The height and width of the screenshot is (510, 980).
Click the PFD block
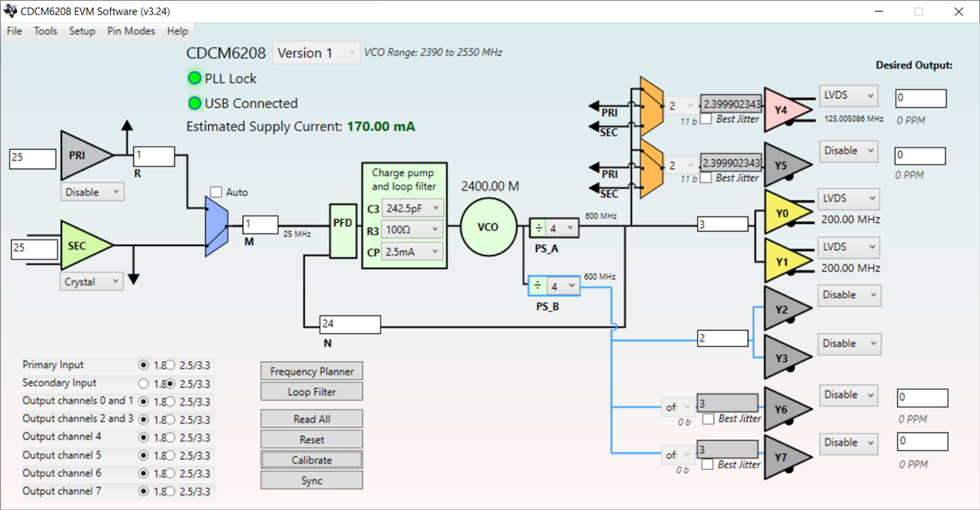343,229
